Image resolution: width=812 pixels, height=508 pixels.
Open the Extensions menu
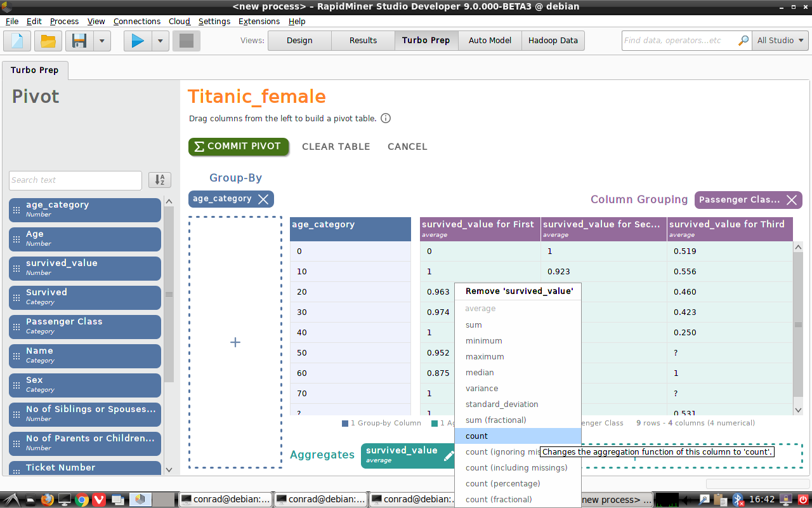[259, 21]
